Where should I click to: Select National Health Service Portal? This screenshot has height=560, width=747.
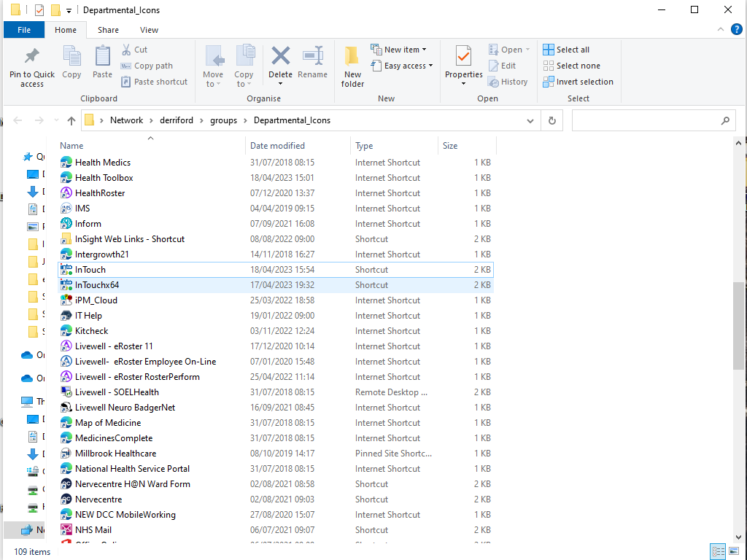[275, 469]
